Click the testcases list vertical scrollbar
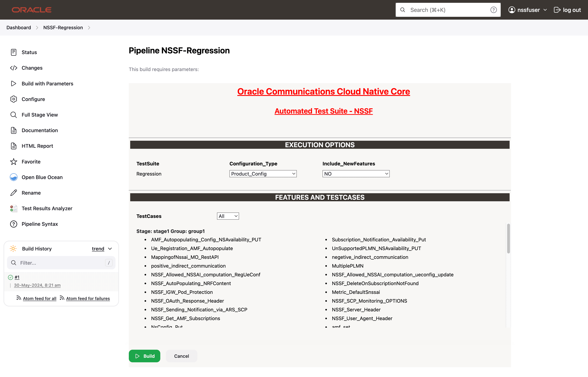588x377 pixels. (508, 239)
